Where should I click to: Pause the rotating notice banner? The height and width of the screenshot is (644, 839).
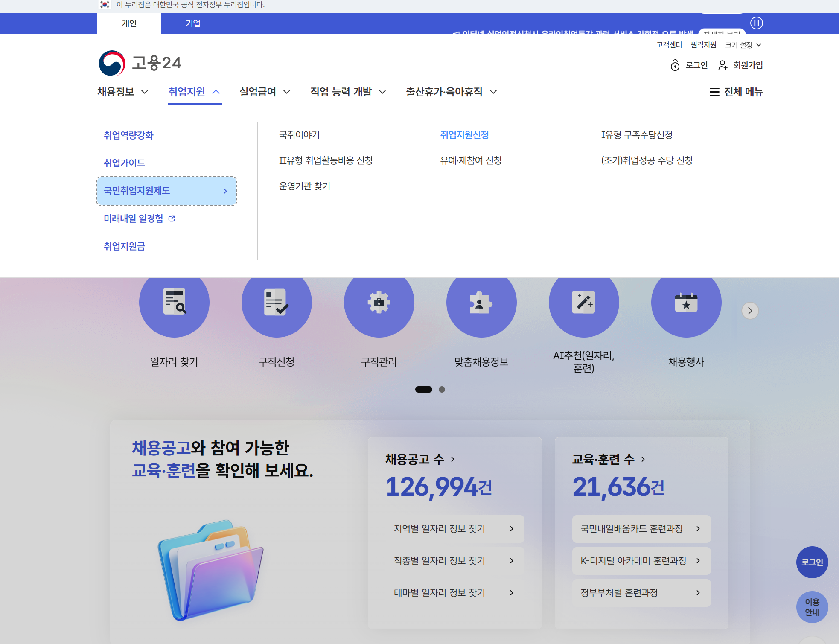pos(757,23)
